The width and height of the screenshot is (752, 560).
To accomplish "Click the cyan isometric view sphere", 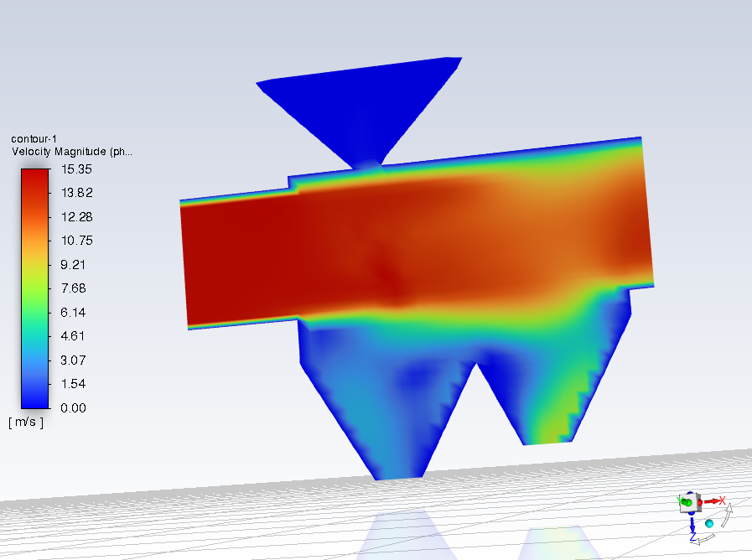I will [709, 524].
